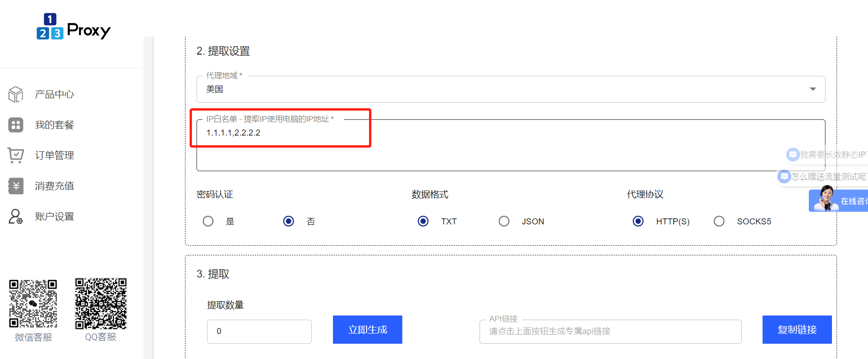Select the TXT data format option
Viewport: 868px width, 359px height.
point(423,222)
